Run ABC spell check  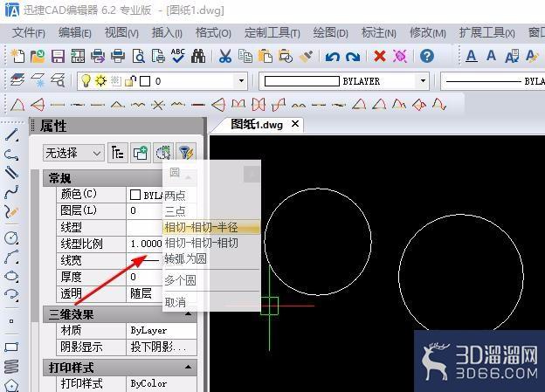178,56
